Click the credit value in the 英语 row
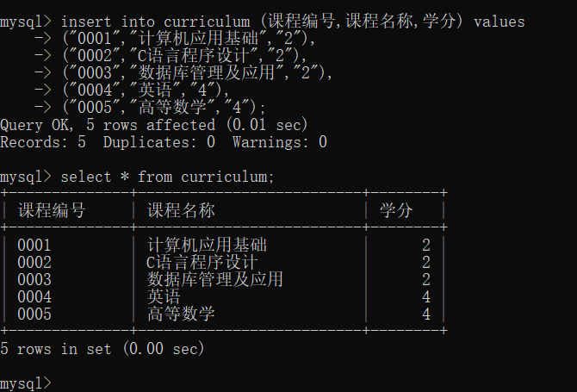This screenshot has width=577, height=392. [x=425, y=297]
